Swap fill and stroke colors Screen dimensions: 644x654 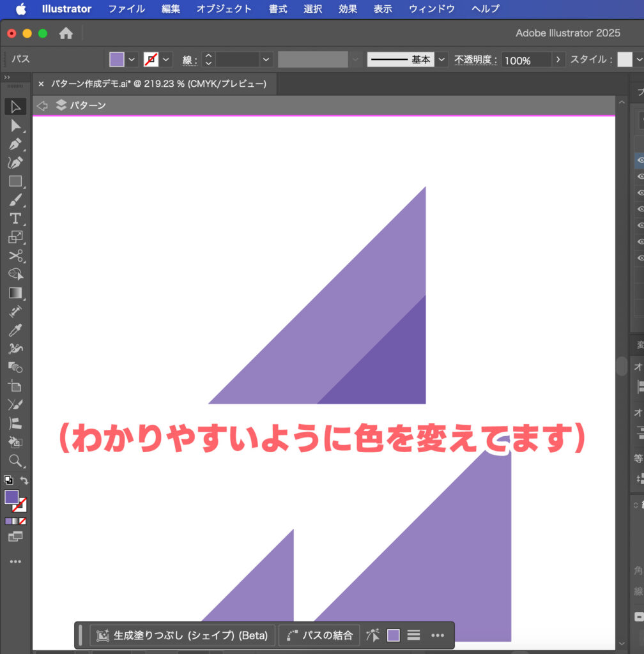[24, 480]
